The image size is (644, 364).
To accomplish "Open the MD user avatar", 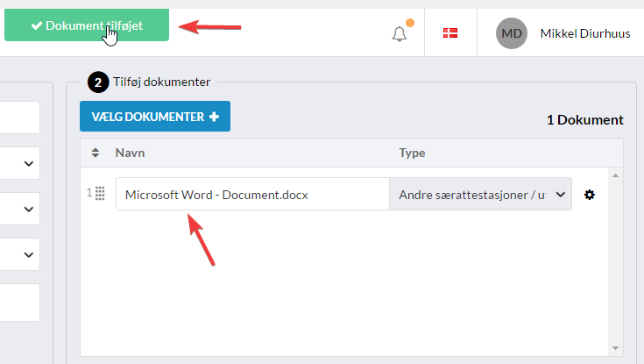I will [x=512, y=33].
